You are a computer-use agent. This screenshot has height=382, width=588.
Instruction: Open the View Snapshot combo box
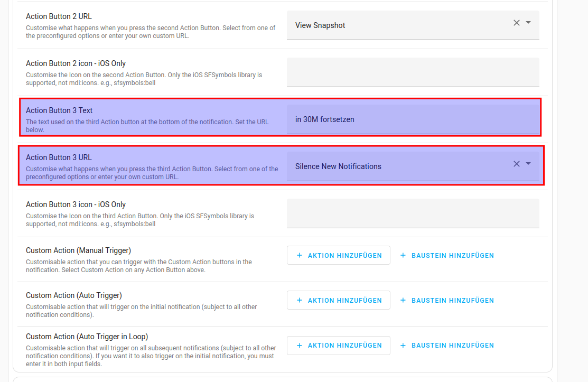(x=396, y=25)
